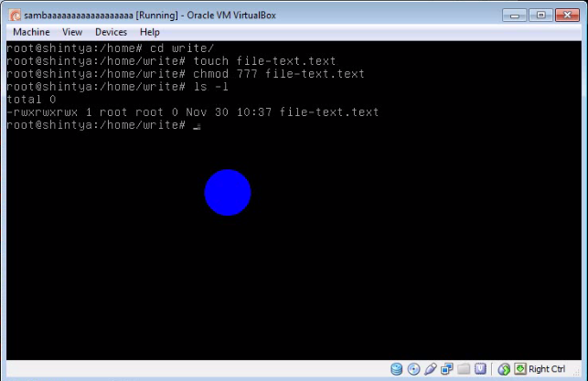The image size is (588, 381).
Task: Click the shared folders indicator icon
Action: [464, 369]
